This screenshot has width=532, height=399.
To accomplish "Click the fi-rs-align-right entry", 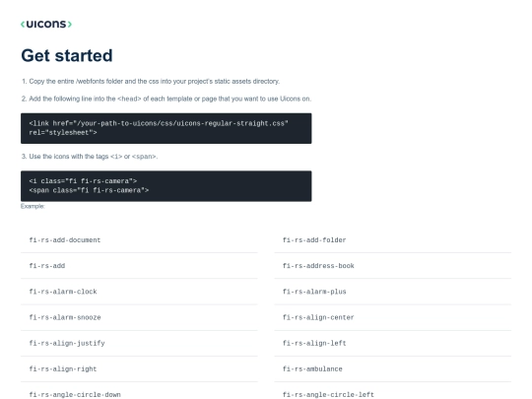I will pyautogui.click(x=139, y=368).
